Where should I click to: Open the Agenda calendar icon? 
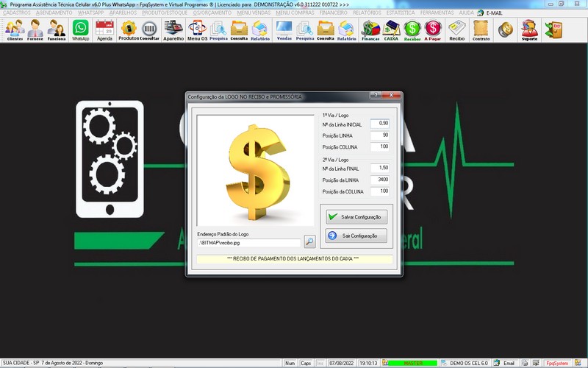104,30
